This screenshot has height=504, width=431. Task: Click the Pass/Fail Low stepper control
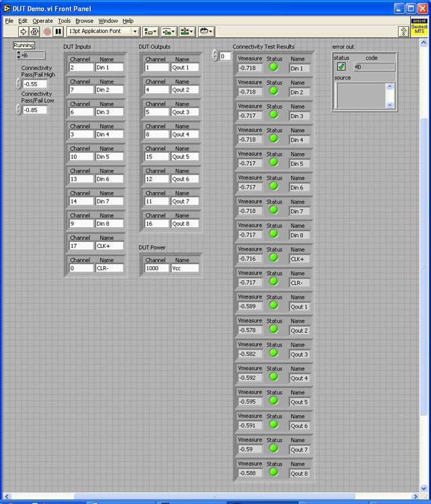click(x=19, y=110)
